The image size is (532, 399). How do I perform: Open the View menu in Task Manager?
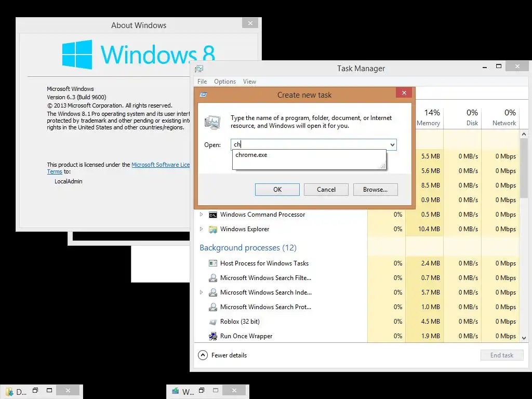249,82
